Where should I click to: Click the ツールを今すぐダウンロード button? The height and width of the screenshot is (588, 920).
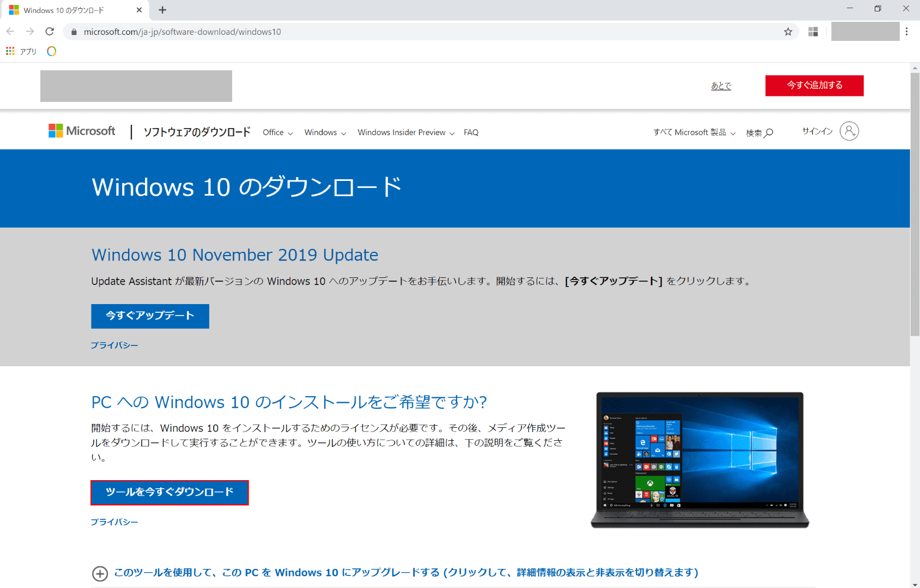pyautogui.click(x=170, y=493)
